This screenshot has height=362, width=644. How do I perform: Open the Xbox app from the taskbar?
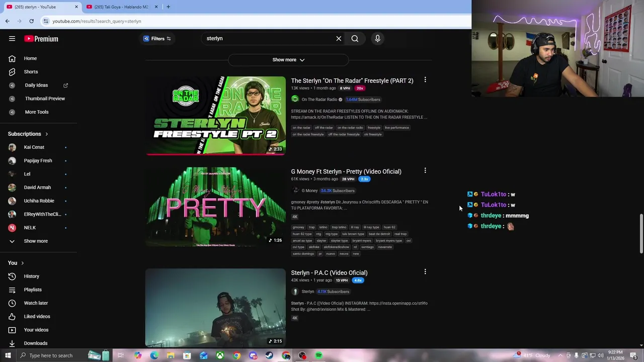pyautogui.click(x=220, y=355)
